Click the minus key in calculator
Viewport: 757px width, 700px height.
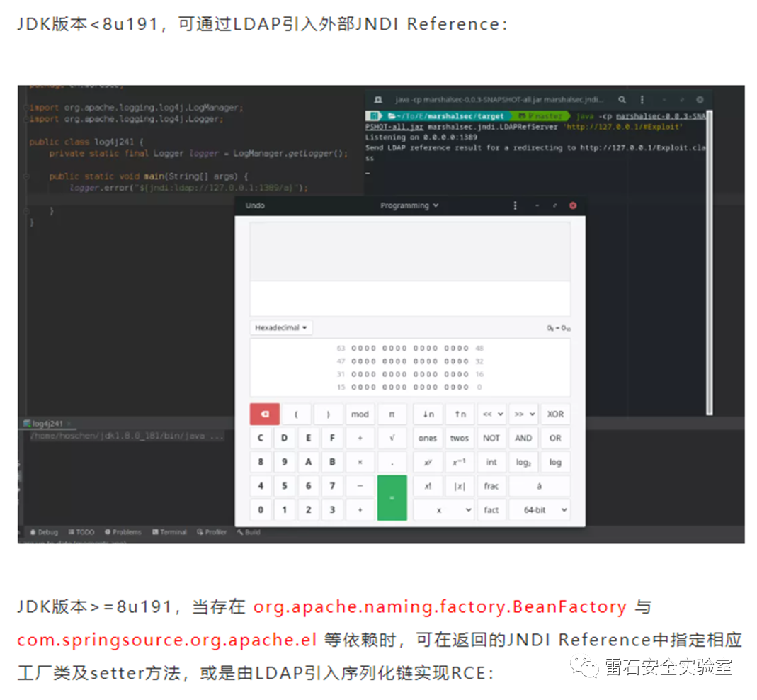coord(360,486)
